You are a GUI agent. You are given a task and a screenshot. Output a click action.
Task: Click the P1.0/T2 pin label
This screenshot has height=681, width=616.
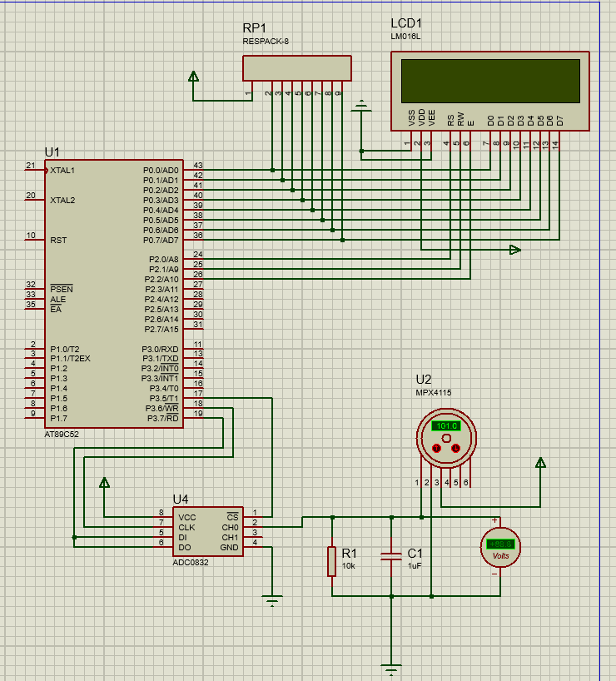pos(65,349)
